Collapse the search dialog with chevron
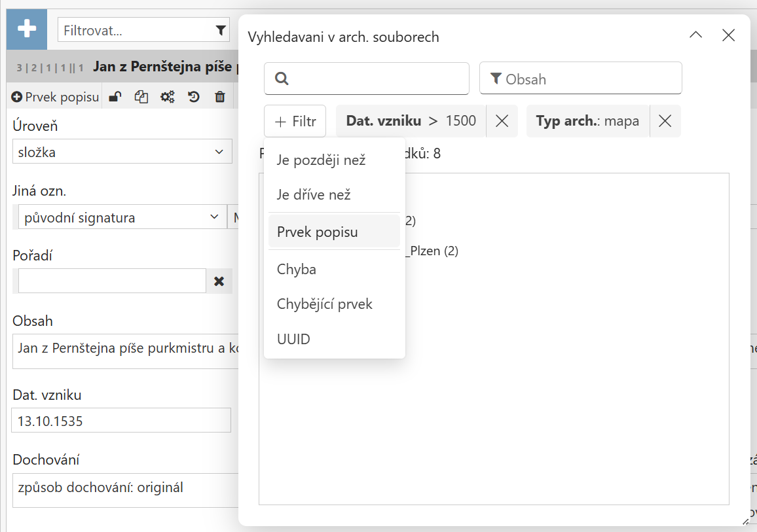 click(696, 35)
